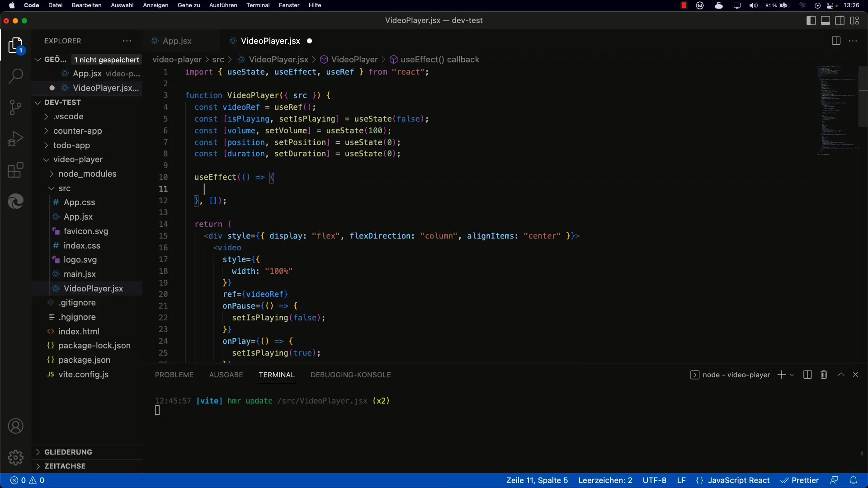Open favicon.svg in the file tree
Screen dimensions: 868x488
pyautogui.click(x=86, y=231)
